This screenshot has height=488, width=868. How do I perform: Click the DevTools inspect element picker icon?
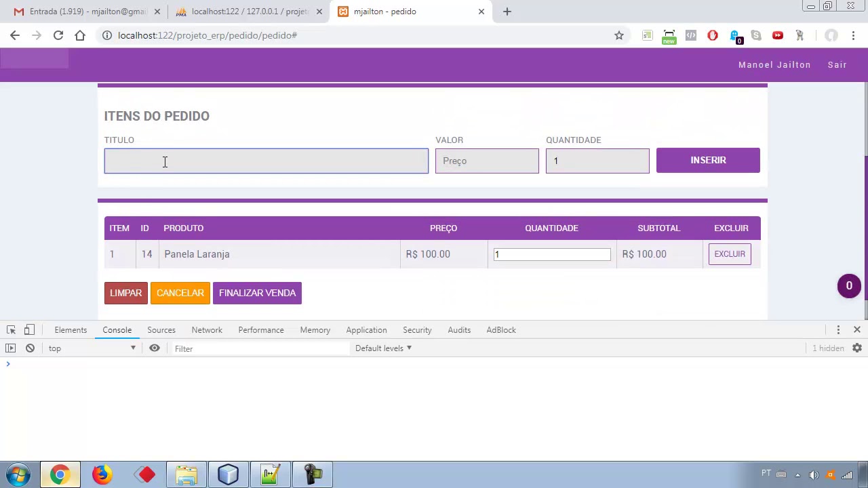point(11,330)
